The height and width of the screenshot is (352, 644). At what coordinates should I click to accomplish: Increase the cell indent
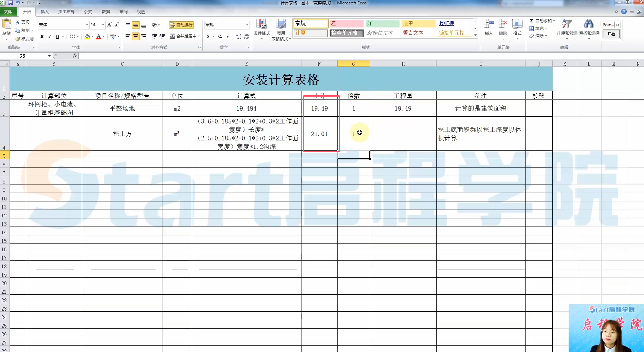[x=162, y=36]
